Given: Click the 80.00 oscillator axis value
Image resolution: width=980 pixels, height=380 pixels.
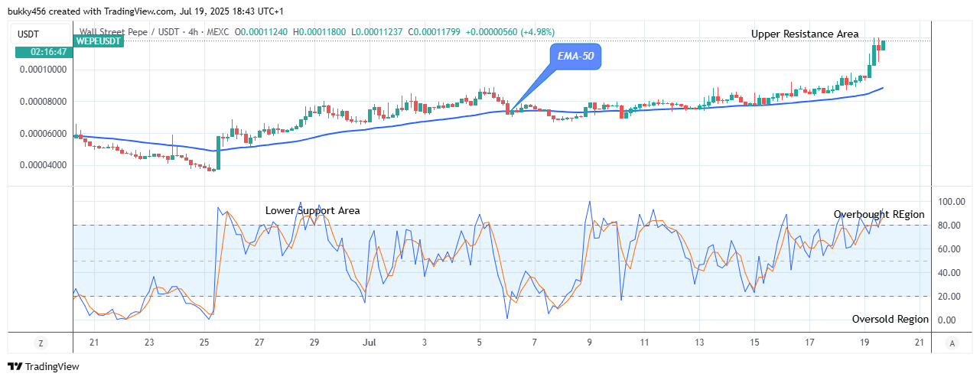Looking at the screenshot, I should [x=951, y=226].
